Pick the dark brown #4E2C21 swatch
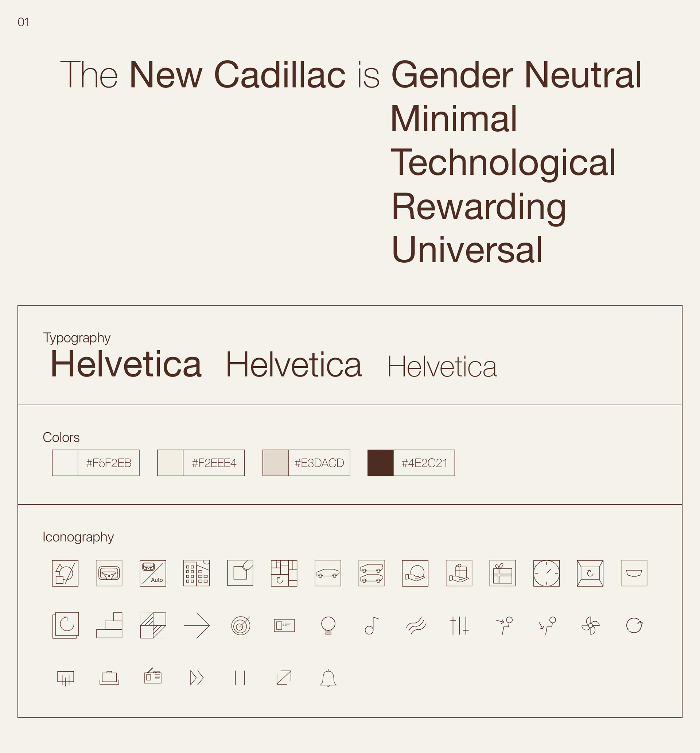 click(381, 463)
